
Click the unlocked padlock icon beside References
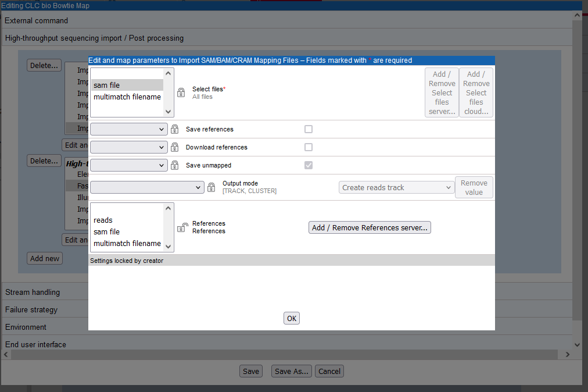[x=182, y=227]
